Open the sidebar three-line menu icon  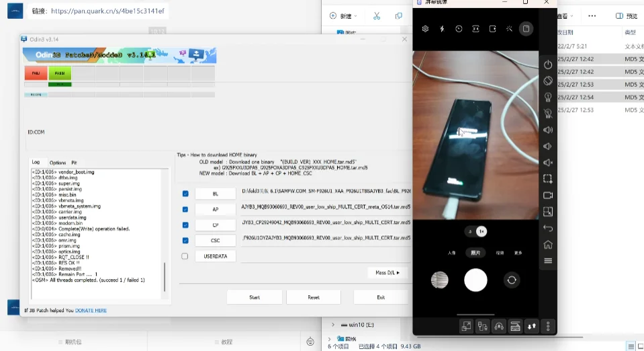pyautogui.click(x=548, y=260)
